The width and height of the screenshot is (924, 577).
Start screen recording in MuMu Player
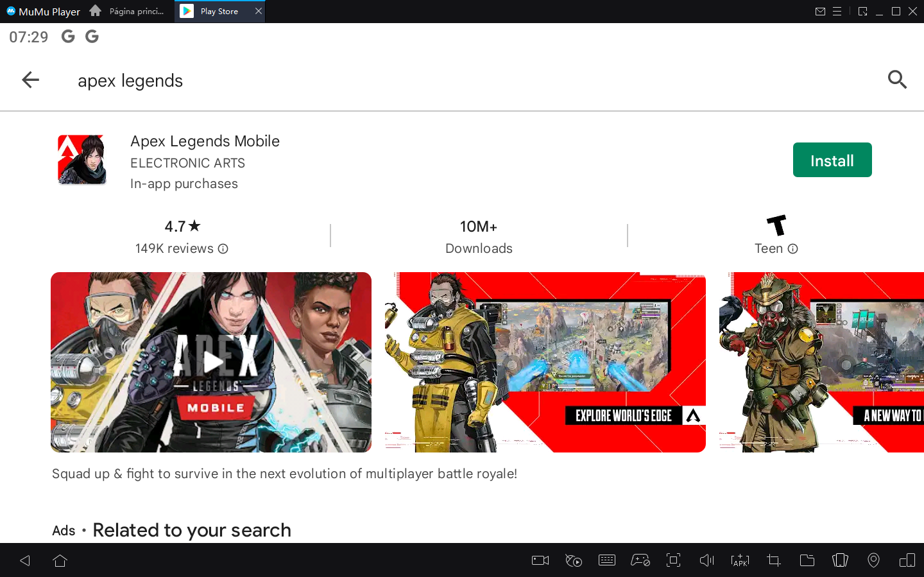coord(540,560)
